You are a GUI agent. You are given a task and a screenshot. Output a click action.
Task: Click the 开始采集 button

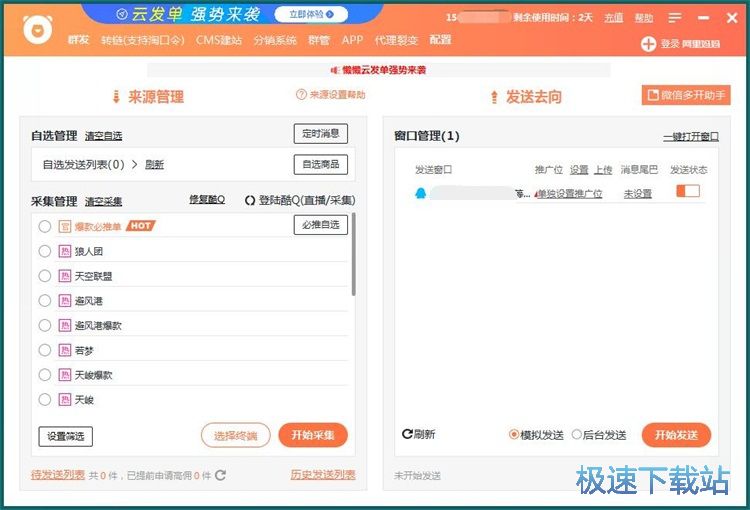click(313, 435)
